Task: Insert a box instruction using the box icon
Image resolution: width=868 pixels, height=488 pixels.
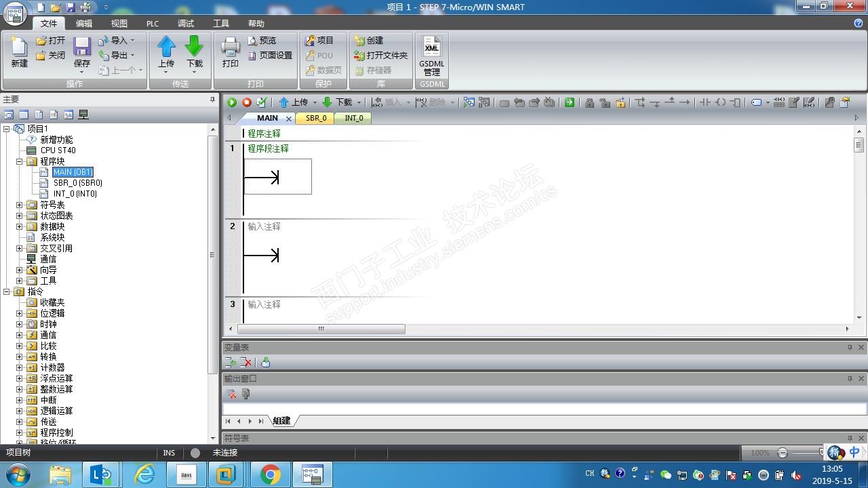Action: (735, 102)
